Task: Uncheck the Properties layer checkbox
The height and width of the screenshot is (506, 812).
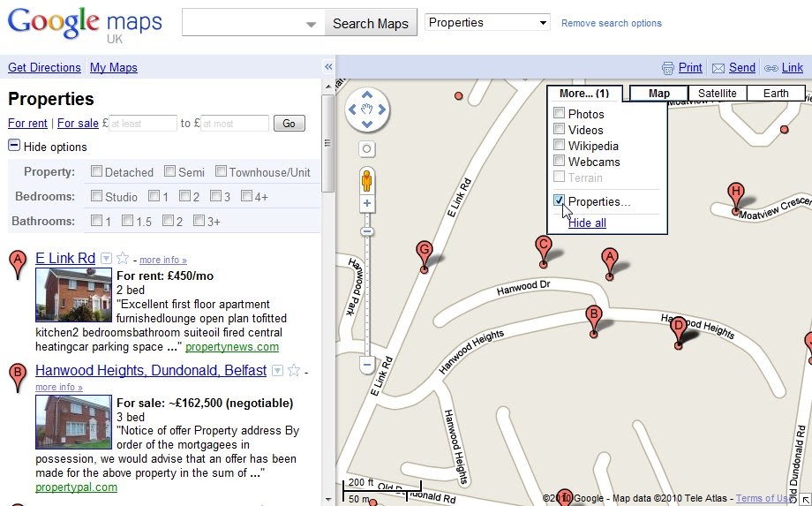Action: click(559, 200)
